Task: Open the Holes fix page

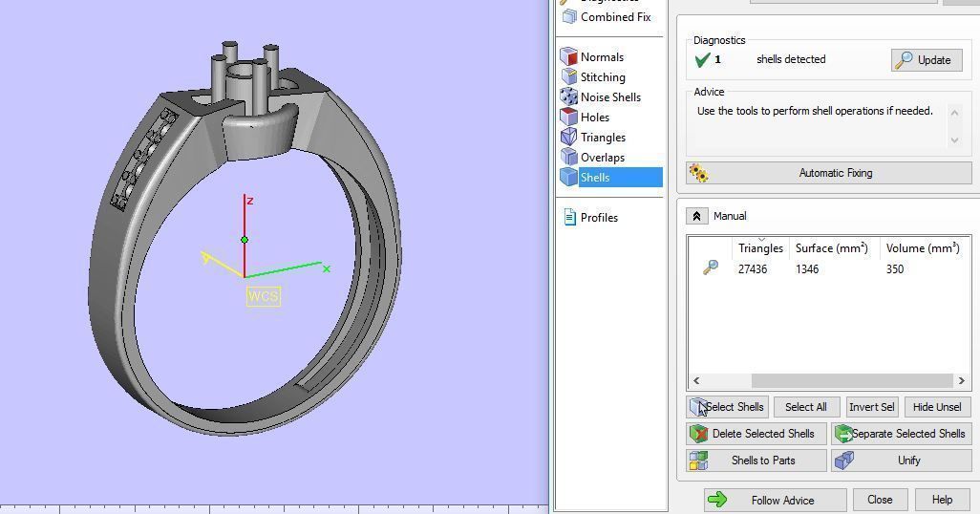Action: point(594,117)
